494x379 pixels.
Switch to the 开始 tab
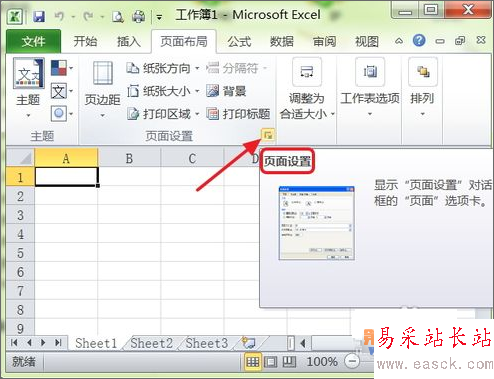(85, 41)
